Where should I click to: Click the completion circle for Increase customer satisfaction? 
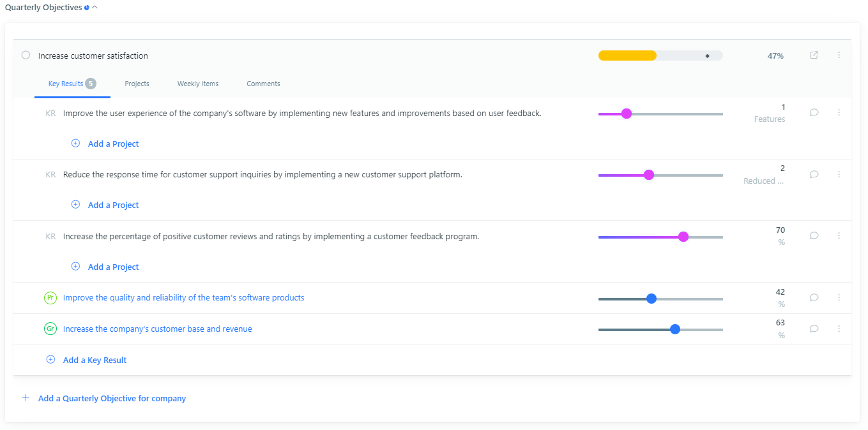[26, 56]
